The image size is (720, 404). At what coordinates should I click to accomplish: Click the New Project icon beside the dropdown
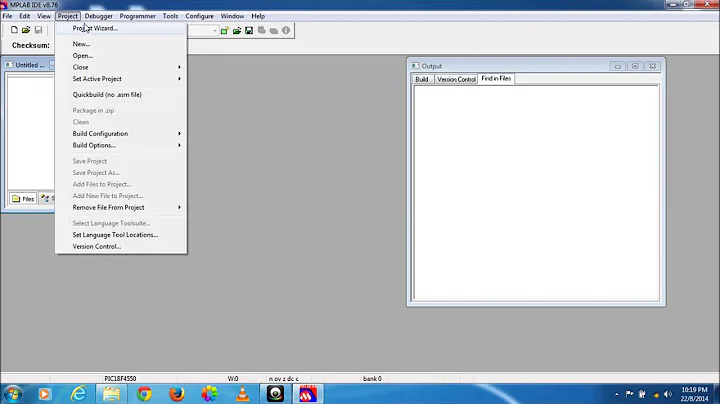point(225,31)
